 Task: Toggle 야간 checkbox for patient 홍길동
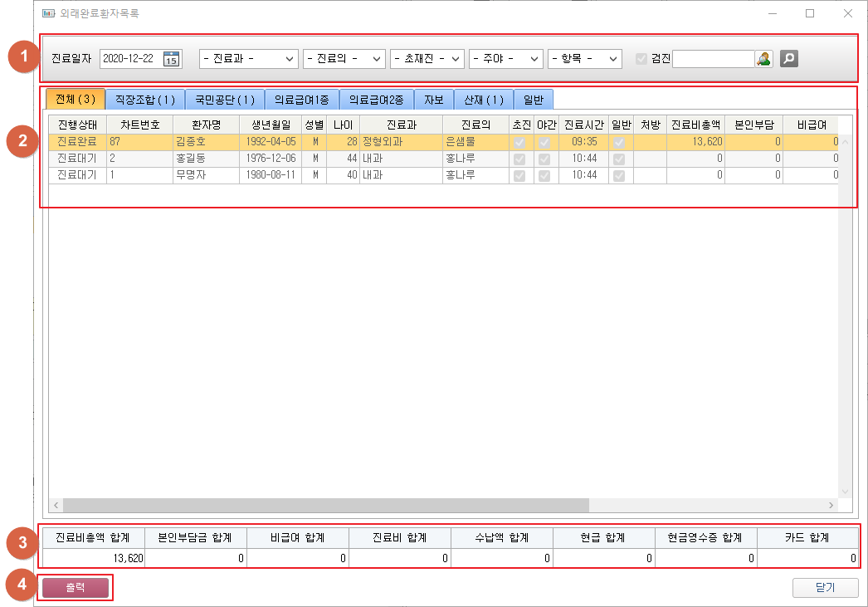[544, 159]
